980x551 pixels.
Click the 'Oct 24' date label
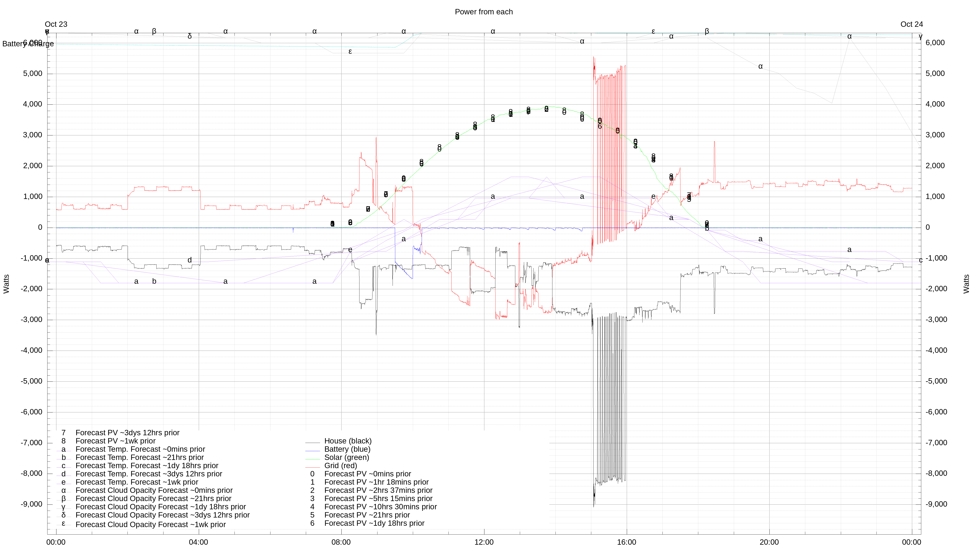[x=911, y=24]
